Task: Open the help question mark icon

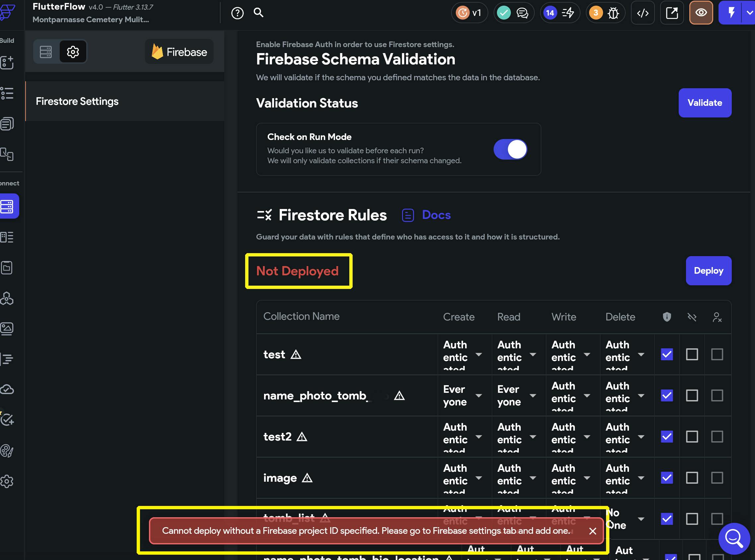Action: tap(237, 13)
